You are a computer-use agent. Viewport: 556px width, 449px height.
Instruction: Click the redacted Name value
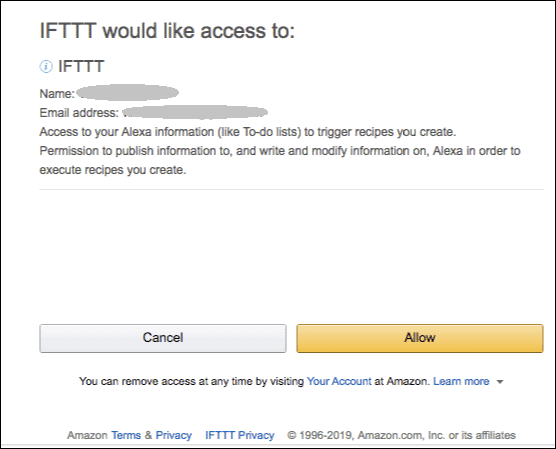point(128,93)
